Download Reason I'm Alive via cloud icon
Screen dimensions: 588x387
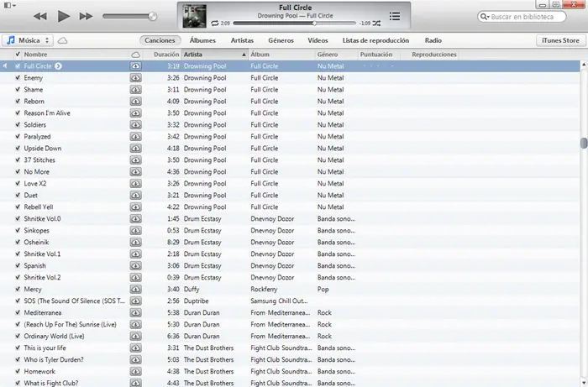pos(136,112)
